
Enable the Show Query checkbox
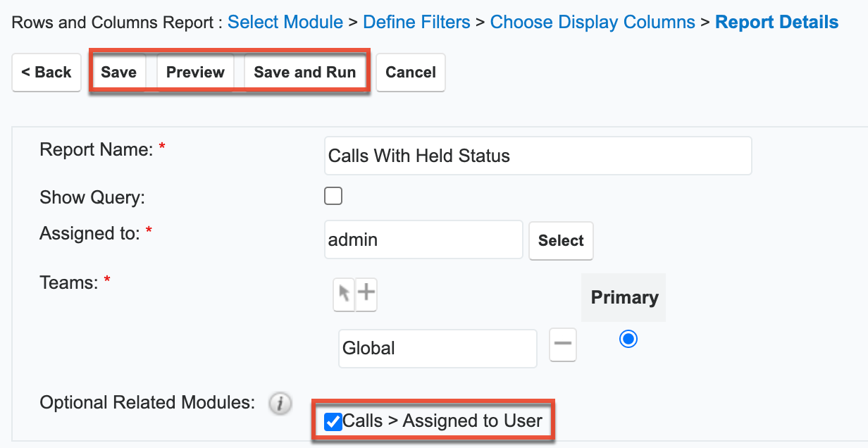(x=333, y=196)
